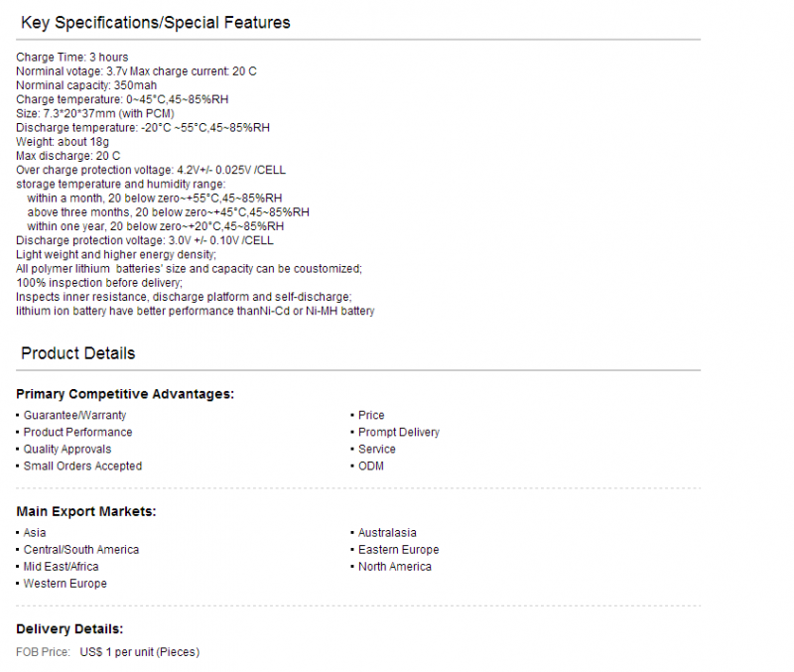Select Mid East/Africa market

(x=61, y=567)
